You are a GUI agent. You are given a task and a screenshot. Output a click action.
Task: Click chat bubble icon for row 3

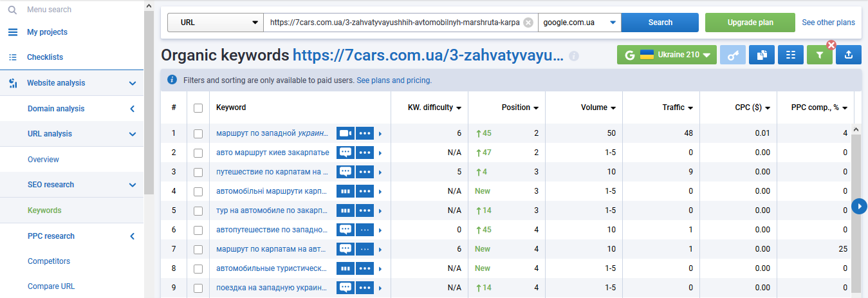coord(346,172)
